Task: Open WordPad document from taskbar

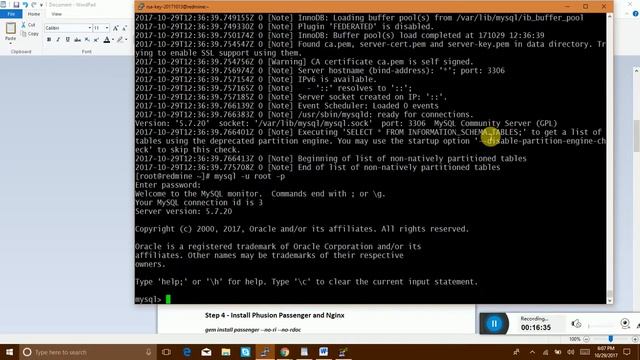Action: [304, 352]
